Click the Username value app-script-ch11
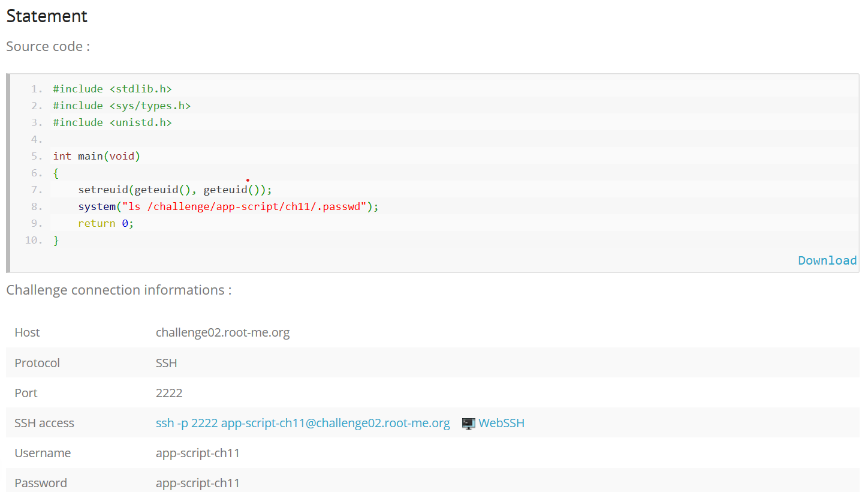 (198, 453)
